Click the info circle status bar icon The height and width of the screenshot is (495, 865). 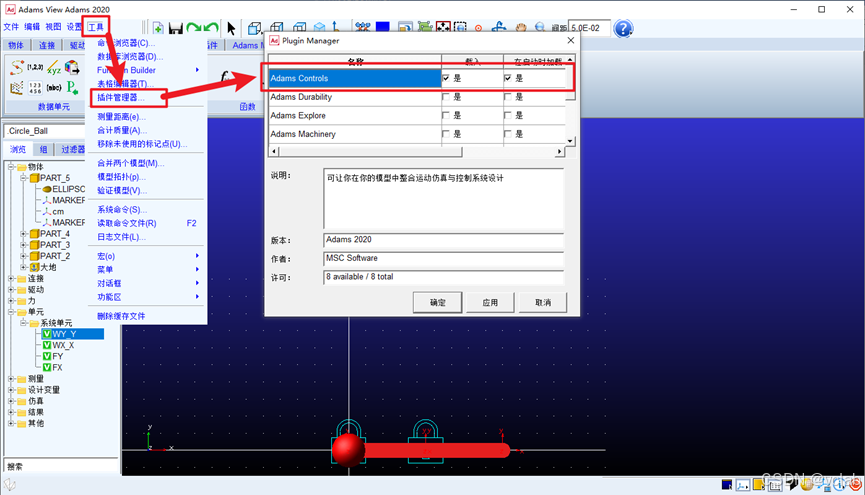click(840, 485)
